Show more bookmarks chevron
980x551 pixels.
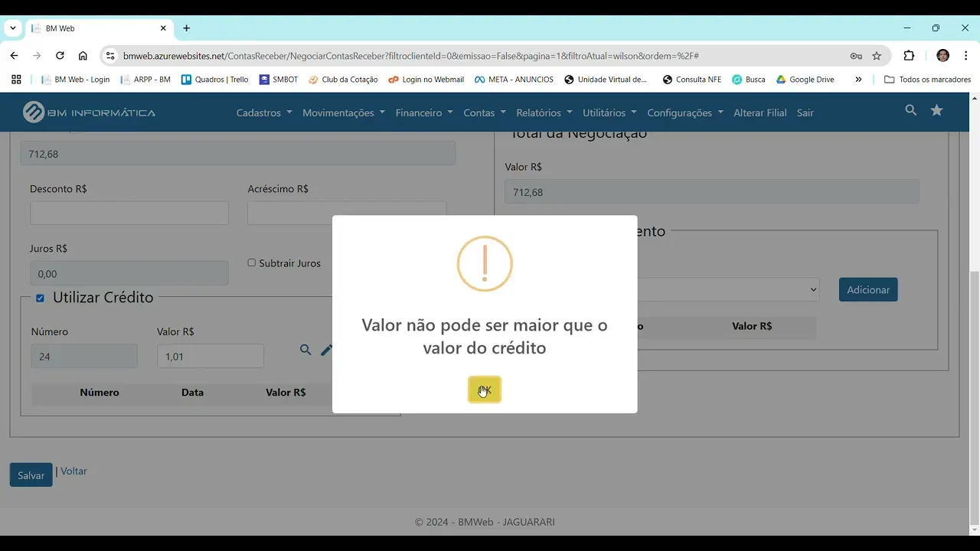[858, 79]
